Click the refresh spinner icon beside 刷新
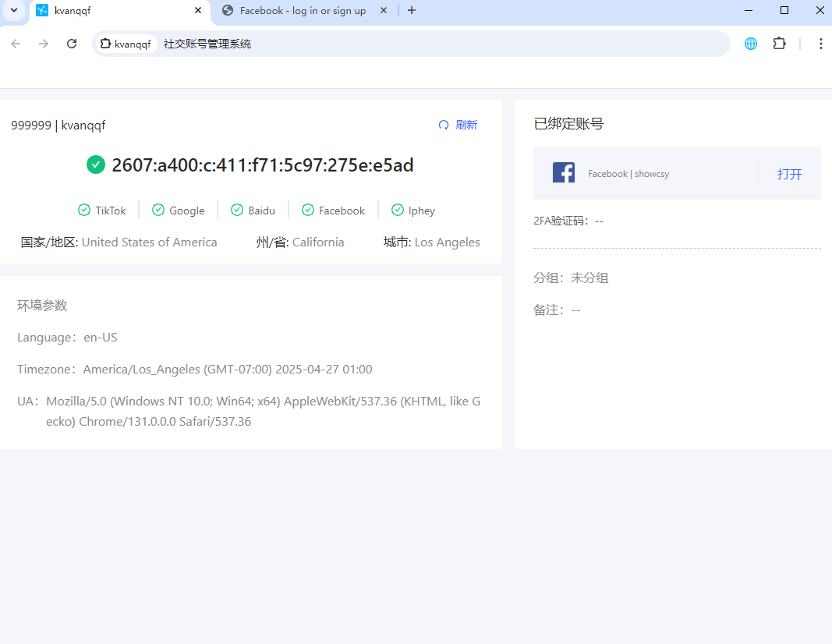The image size is (832, 644). (444, 125)
